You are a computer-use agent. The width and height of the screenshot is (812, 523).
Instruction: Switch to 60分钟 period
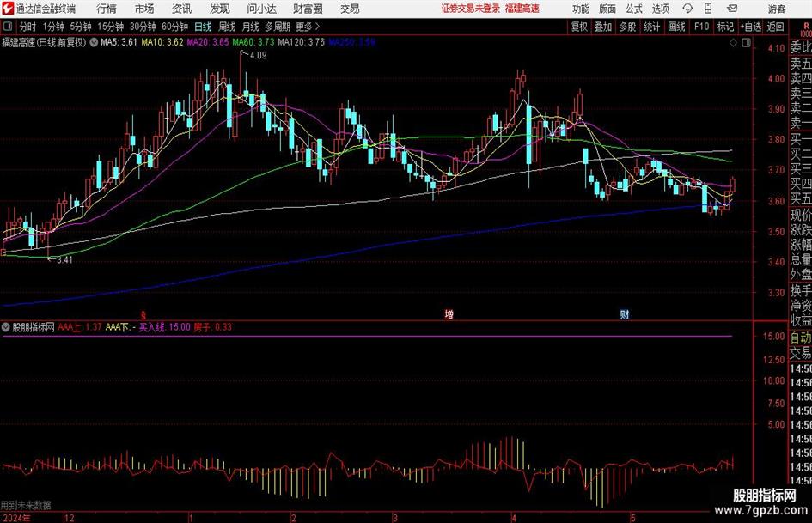tap(175, 27)
